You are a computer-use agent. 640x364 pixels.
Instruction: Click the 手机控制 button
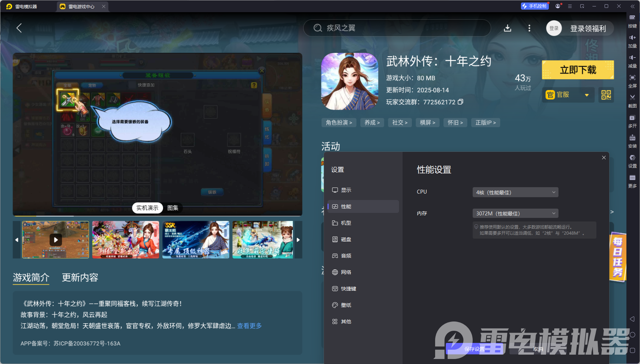(535, 6)
